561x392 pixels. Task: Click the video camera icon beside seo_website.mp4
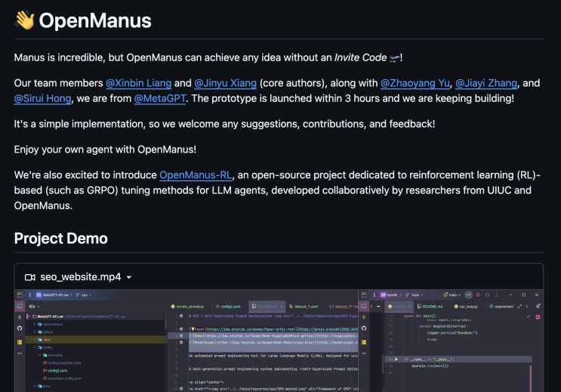point(30,277)
